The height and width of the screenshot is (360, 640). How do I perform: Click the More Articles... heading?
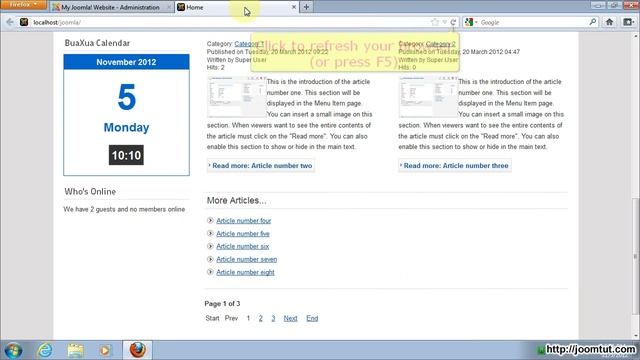(236, 200)
